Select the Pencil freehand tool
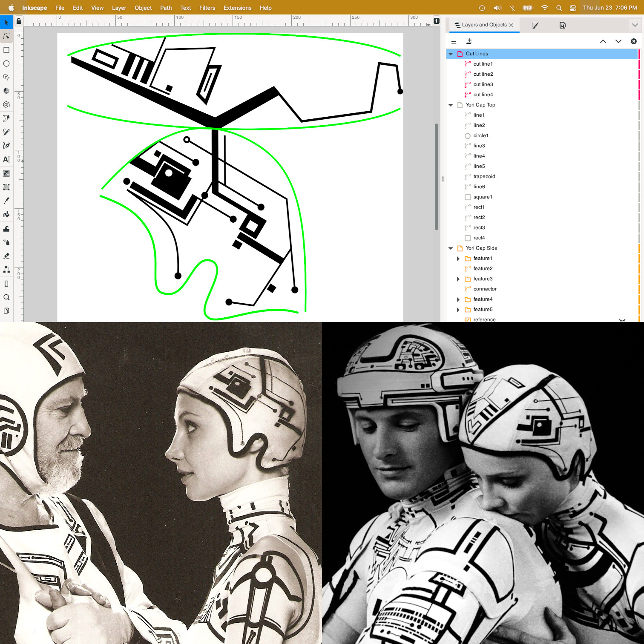Viewport: 644px width, 644px height. coord(6,132)
